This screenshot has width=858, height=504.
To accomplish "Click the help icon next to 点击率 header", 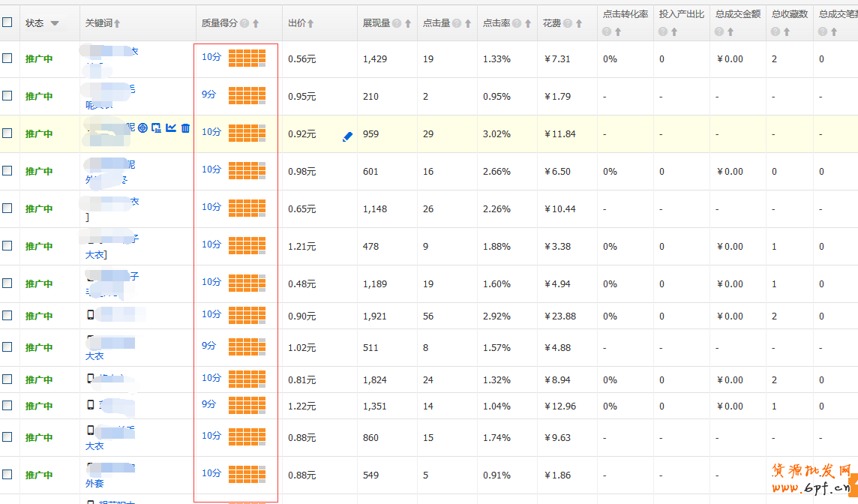I will tap(517, 23).
